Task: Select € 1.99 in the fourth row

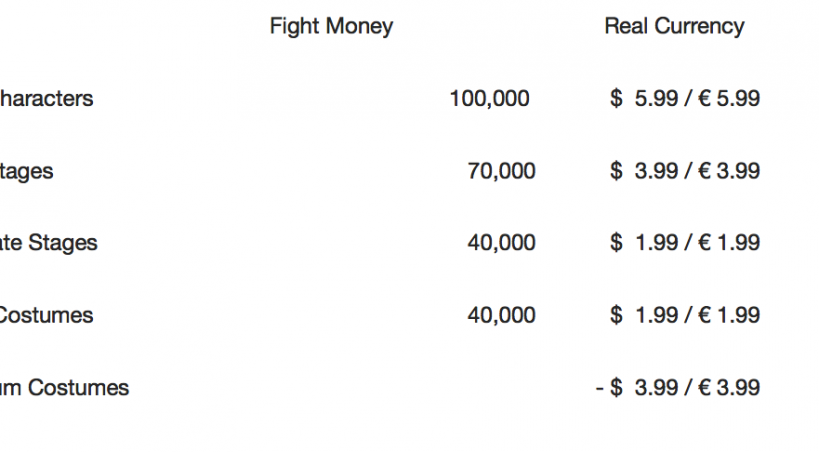Action: click(729, 315)
